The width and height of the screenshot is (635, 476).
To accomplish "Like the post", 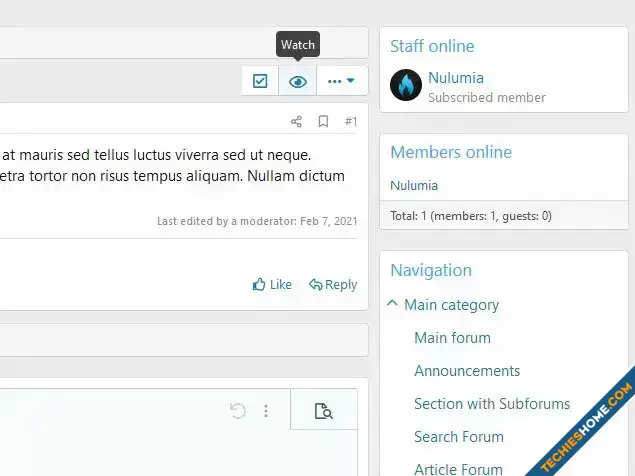I will [x=272, y=284].
